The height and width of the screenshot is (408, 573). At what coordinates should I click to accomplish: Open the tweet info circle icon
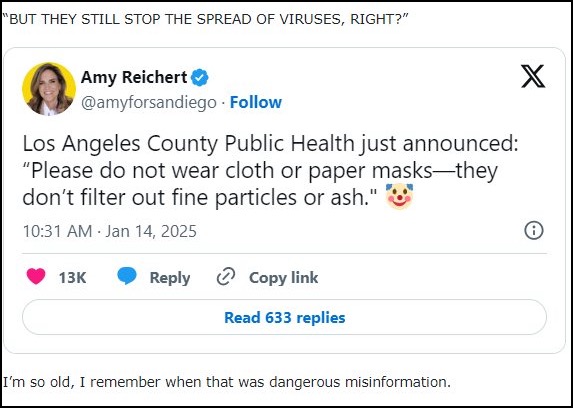pyautogui.click(x=534, y=231)
